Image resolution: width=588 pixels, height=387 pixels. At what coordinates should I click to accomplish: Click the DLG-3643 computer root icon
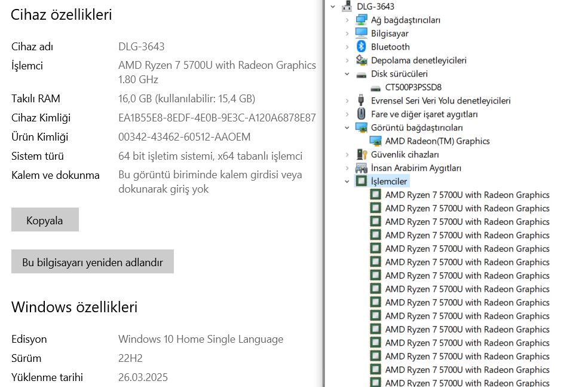click(347, 7)
